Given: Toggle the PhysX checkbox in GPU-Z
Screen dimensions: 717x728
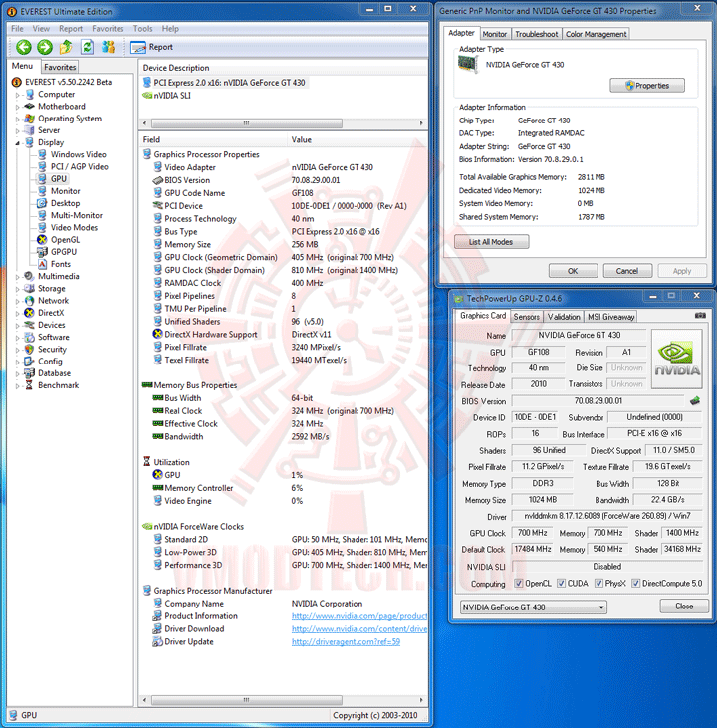Looking at the screenshot, I should 599,584.
